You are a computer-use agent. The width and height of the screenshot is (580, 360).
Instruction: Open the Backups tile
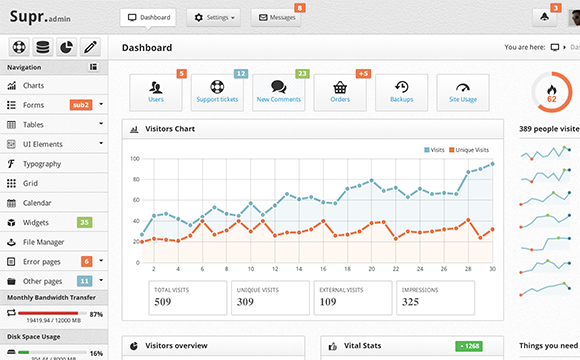[x=401, y=92]
